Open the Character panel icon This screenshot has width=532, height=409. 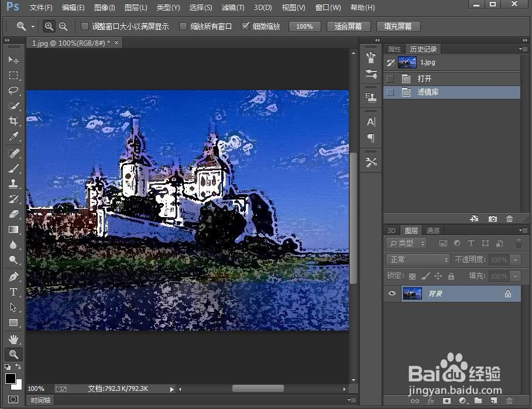pyautogui.click(x=371, y=122)
